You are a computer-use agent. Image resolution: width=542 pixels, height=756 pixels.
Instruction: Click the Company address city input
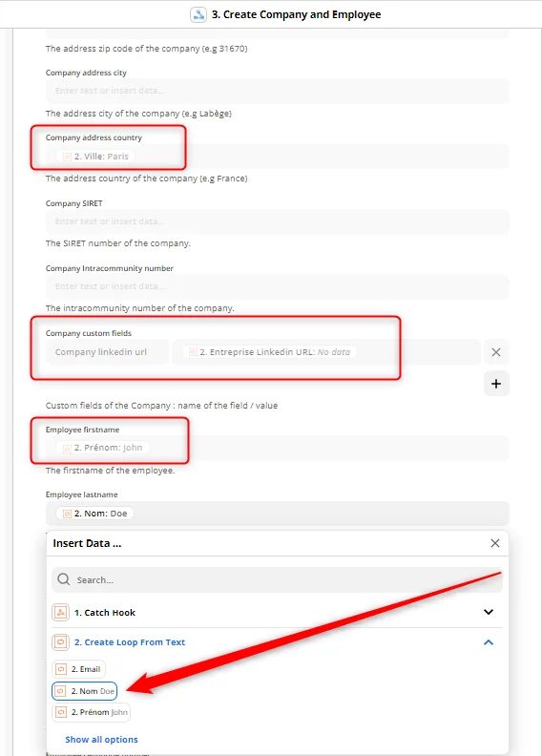[x=277, y=91]
